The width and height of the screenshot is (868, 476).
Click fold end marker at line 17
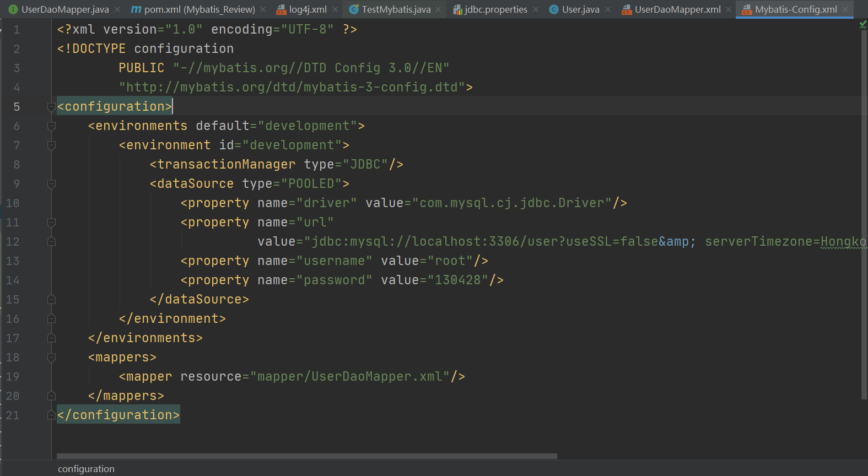(51, 338)
